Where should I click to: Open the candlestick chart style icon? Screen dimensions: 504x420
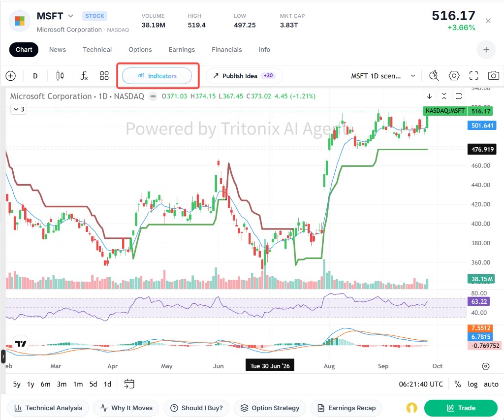60,76
